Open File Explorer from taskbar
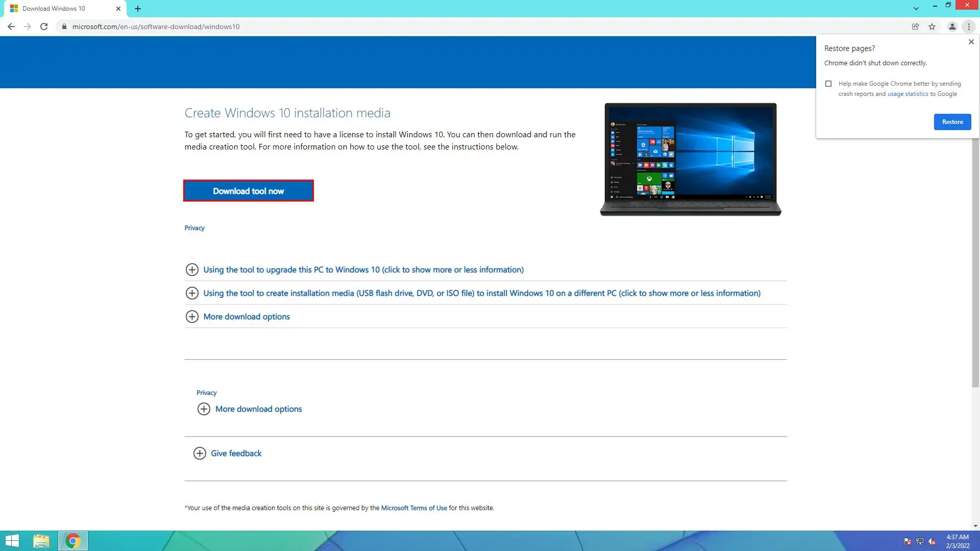 click(41, 541)
